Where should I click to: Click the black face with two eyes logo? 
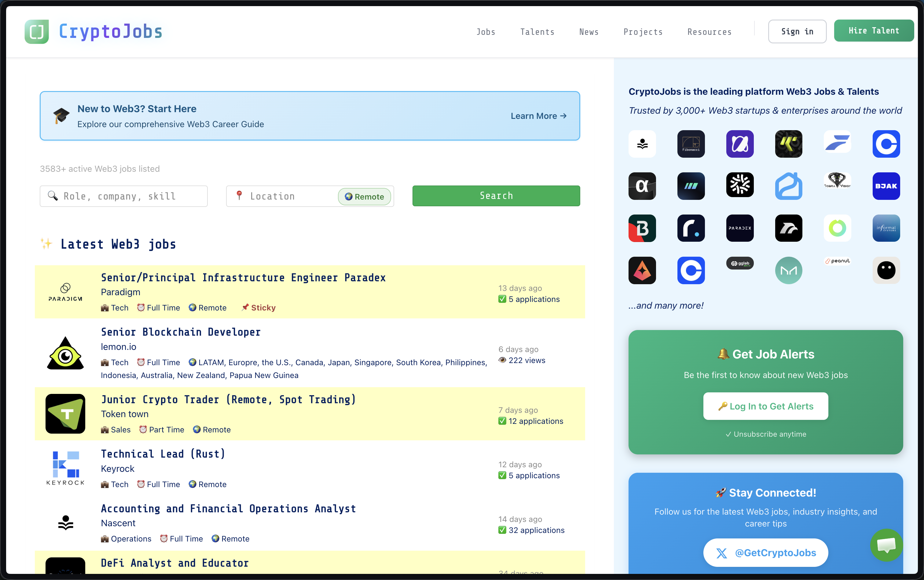coord(886,270)
